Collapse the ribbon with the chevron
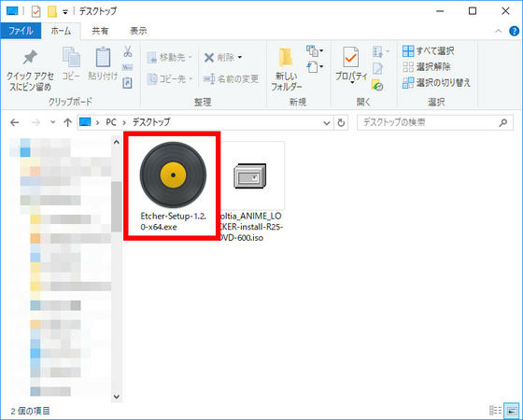 pyautogui.click(x=499, y=31)
